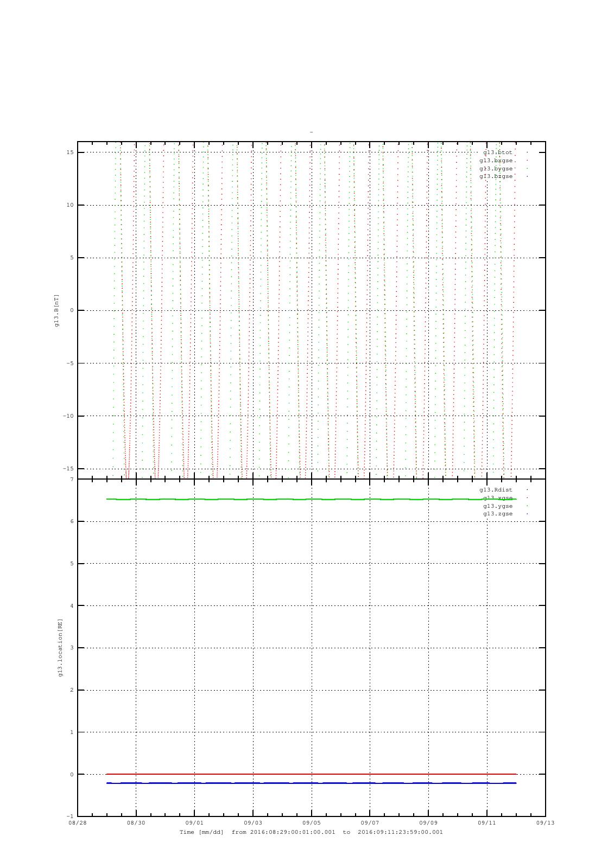Click the g13.ygse legend entry
Image resolution: width=614 pixels, height=868 pixels.
(x=498, y=506)
